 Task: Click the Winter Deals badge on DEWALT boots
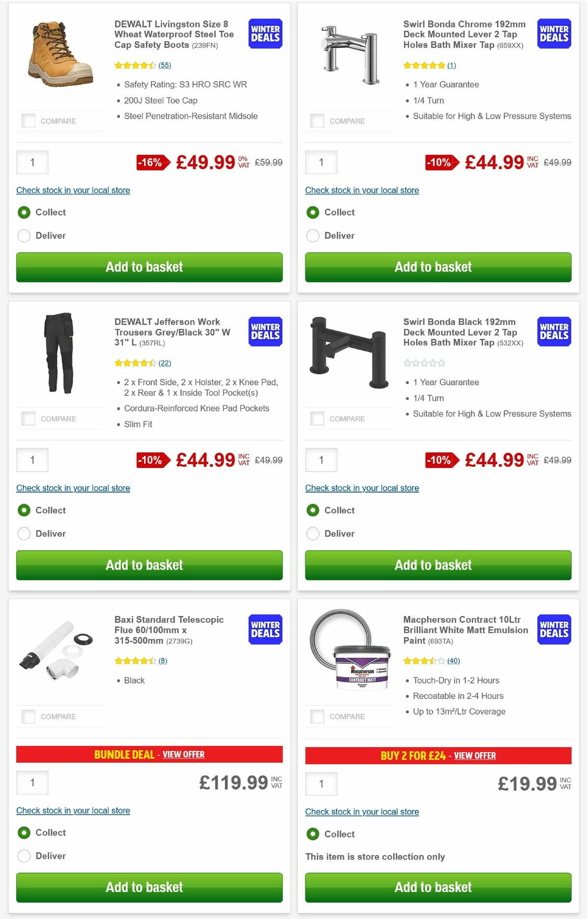[x=265, y=33]
